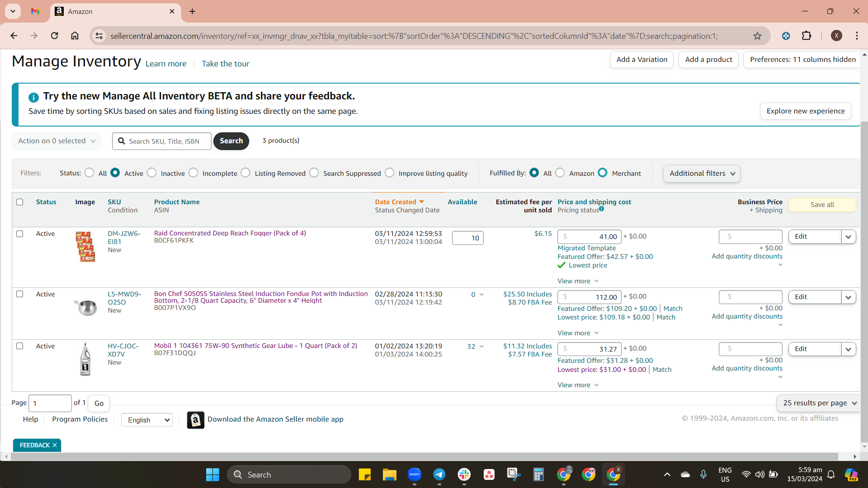Click the Date Created sort arrow
Screen dimensions: 868x488
[x=421, y=202]
